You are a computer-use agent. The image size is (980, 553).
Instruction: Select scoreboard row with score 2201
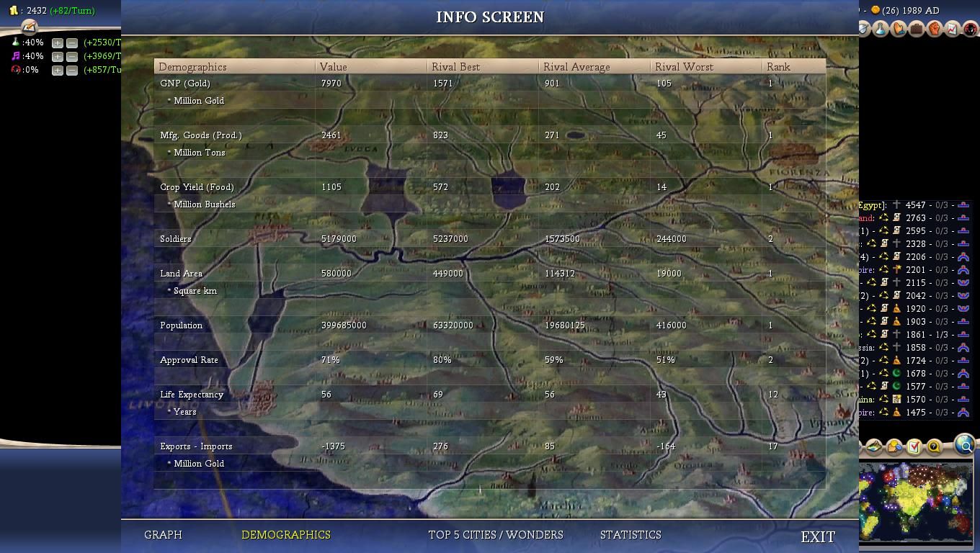click(915, 270)
